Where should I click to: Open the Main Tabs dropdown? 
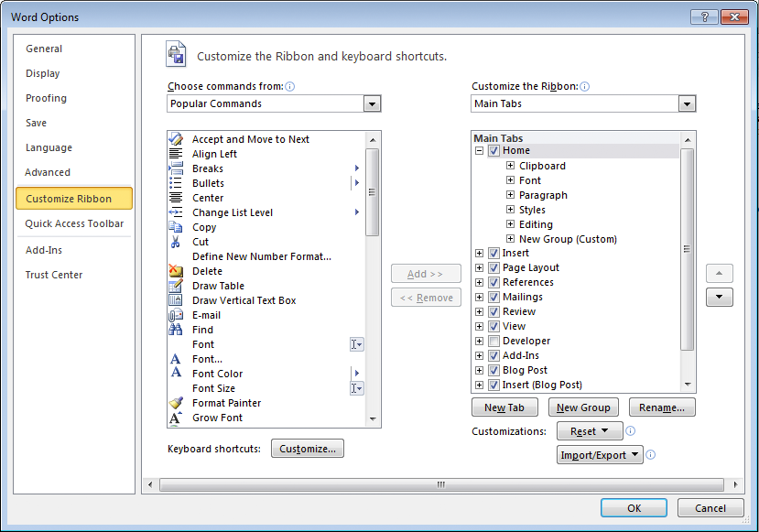[x=687, y=103]
